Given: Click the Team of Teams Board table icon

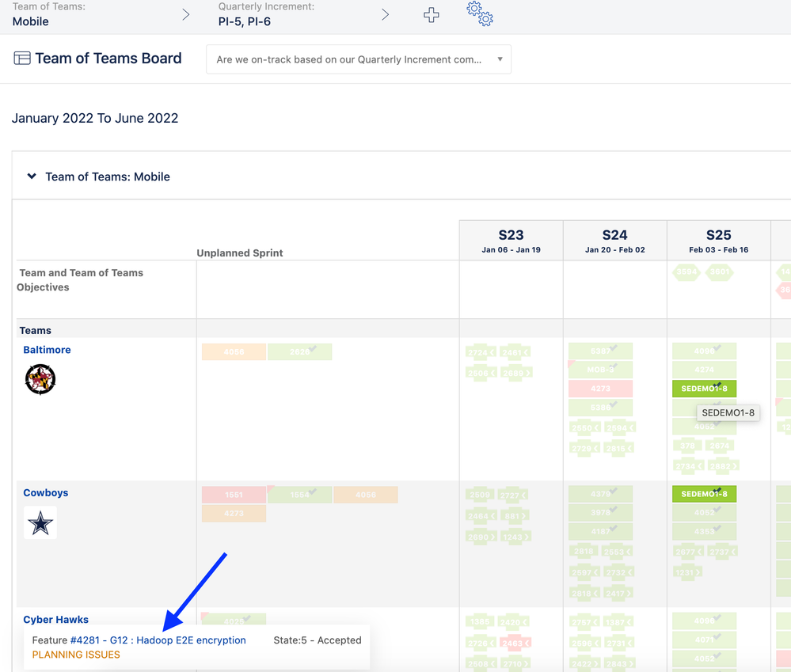Looking at the screenshot, I should 21,59.
